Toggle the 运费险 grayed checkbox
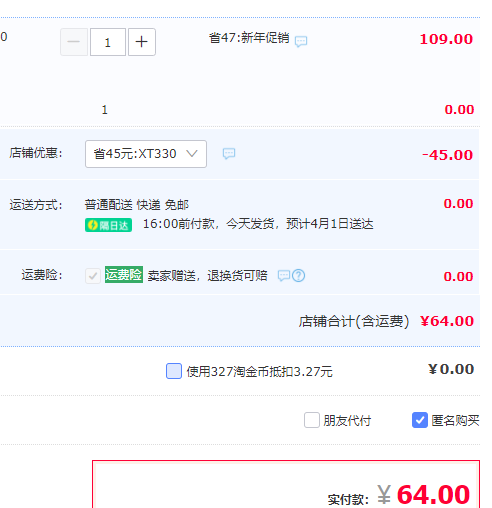492x508 pixels. tap(93, 276)
